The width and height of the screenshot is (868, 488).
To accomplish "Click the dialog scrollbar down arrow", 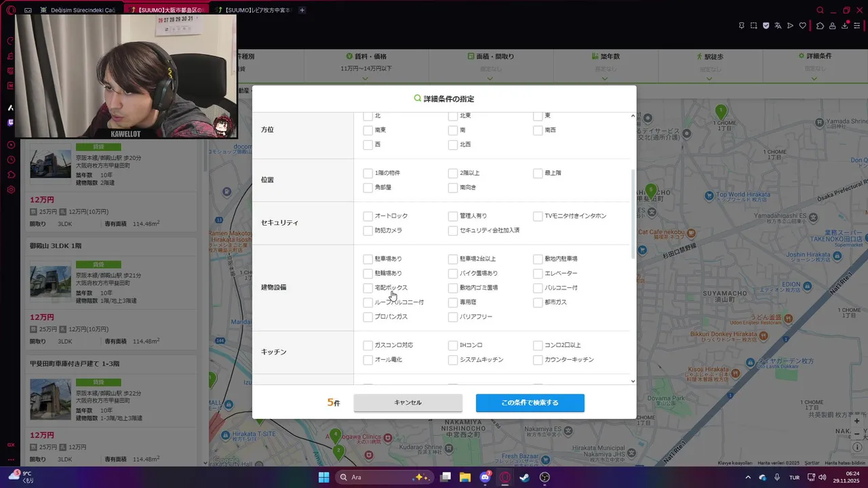I will (x=633, y=381).
